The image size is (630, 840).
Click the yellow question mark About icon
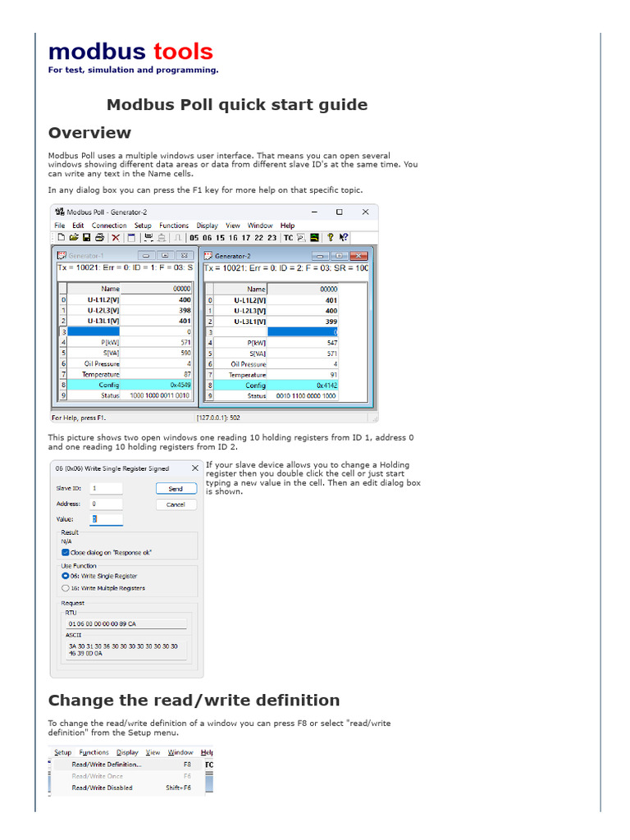point(331,237)
